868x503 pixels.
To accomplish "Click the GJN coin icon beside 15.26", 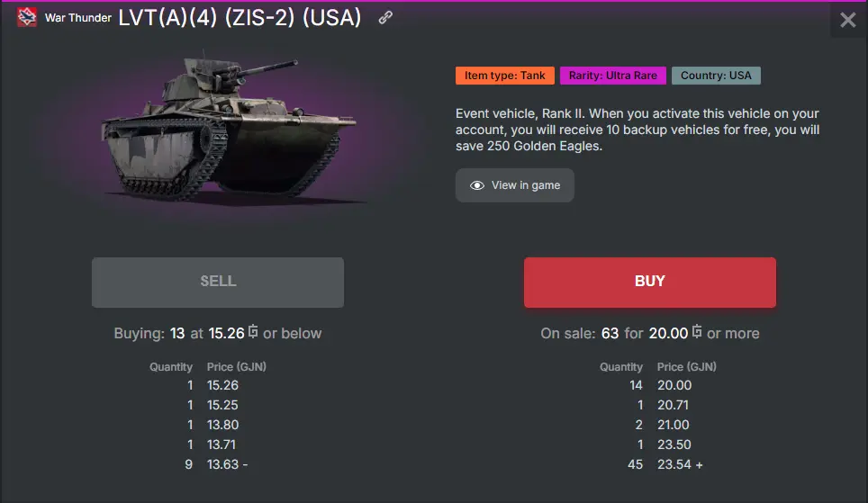I will 253,332.
